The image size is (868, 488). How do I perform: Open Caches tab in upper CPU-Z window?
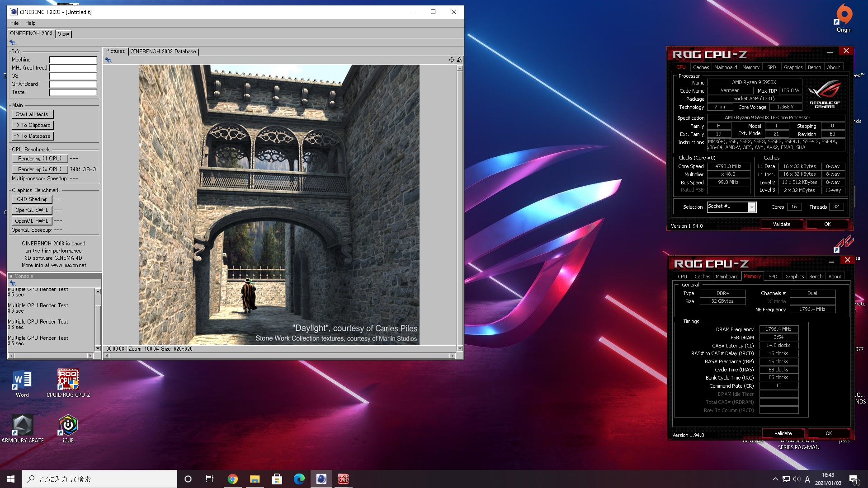701,67
